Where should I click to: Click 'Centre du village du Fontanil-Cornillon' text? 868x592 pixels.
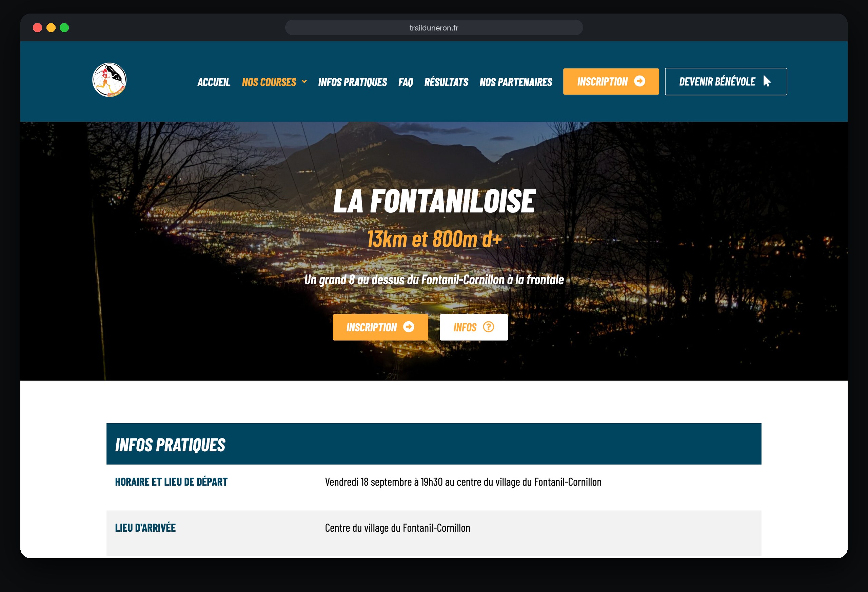tap(397, 528)
